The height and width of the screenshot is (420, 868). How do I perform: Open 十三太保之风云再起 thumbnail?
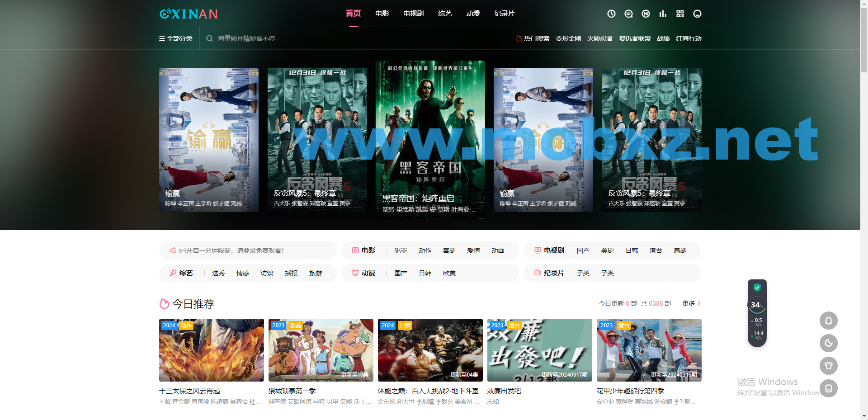pos(212,350)
